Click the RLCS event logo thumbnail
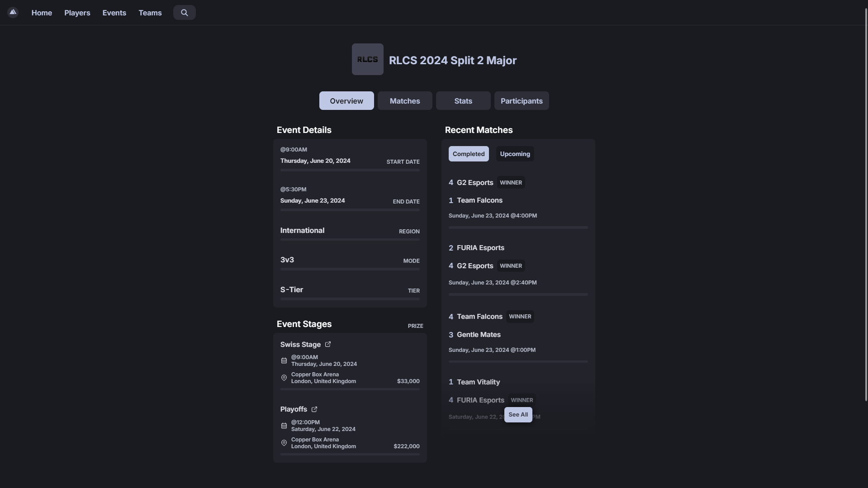Viewport: 868px width, 488px height. coord(367,59)
